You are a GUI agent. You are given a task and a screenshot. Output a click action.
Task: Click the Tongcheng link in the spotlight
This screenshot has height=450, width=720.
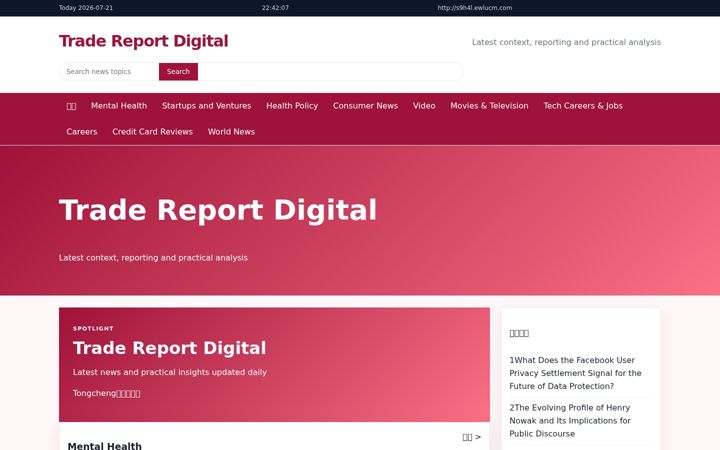pos(107,394)
